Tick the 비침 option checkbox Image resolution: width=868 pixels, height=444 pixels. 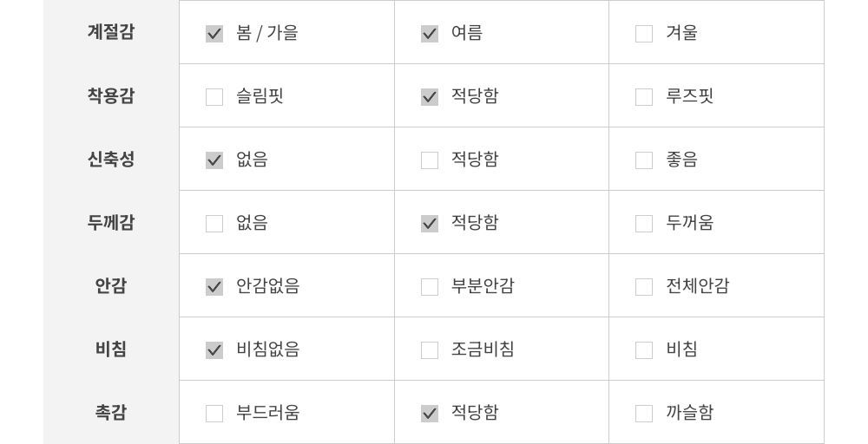(644, 350)
